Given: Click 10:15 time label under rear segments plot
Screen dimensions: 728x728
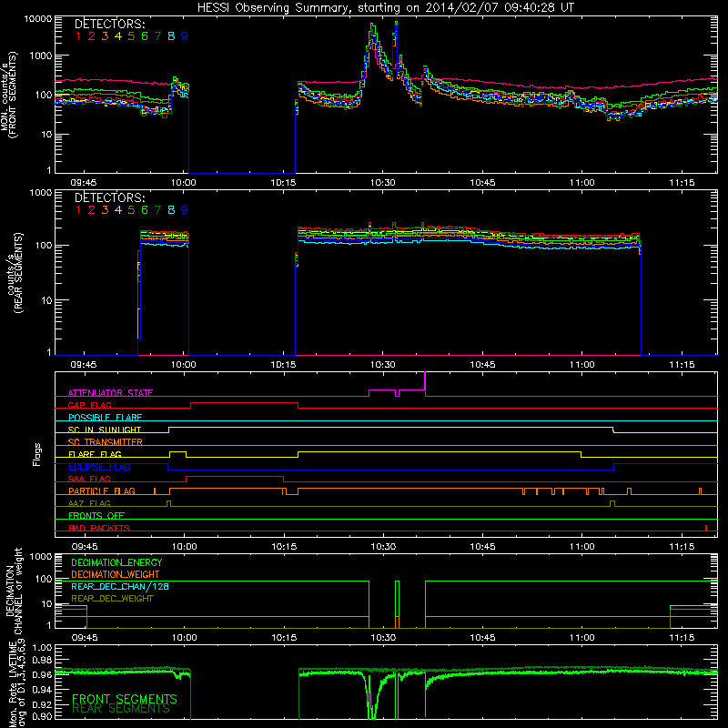Looking at the screenshot, I should pyautogui.click(x=283, y=365).
